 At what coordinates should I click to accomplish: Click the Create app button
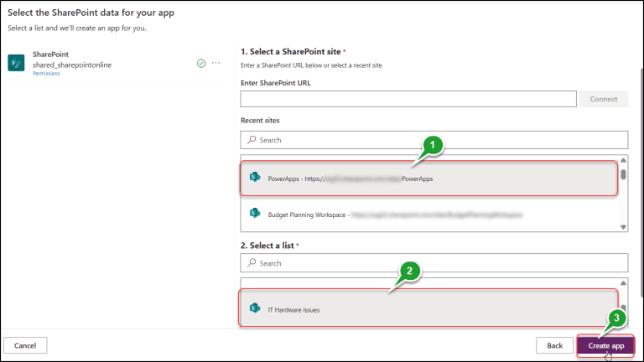[605, 345]
